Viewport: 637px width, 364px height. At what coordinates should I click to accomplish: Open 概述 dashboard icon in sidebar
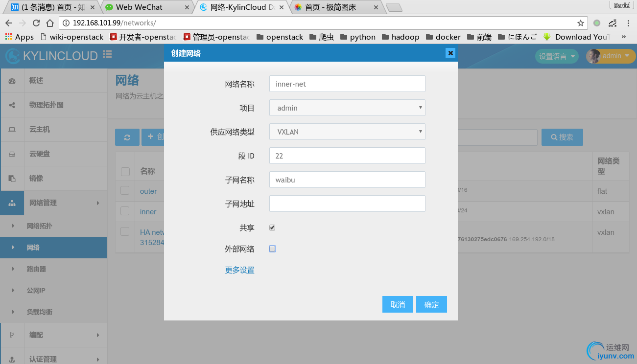tap(12, 81)
